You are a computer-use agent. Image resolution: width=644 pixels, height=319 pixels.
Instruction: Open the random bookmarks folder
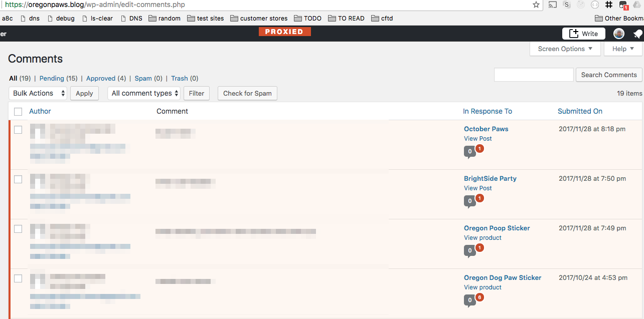click(x=165, y=19)
